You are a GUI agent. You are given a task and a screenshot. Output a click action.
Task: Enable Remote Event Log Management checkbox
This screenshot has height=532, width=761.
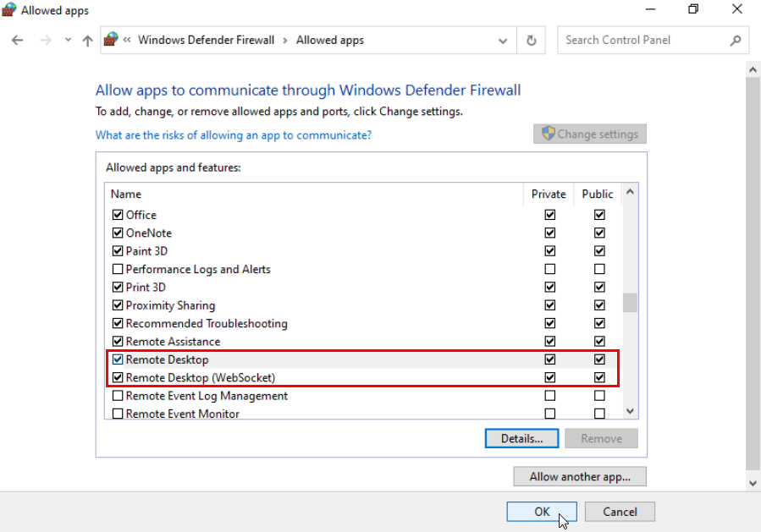pos(118,396)
